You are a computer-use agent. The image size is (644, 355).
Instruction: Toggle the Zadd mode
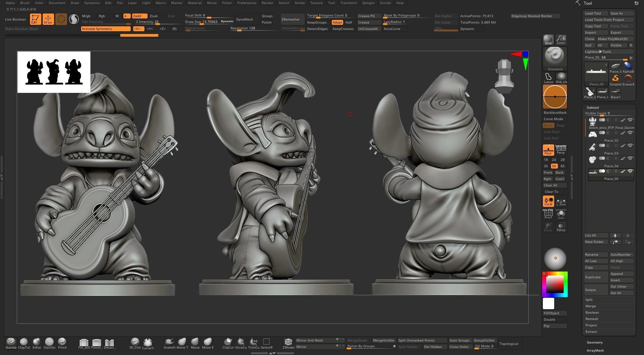point(139,16)
